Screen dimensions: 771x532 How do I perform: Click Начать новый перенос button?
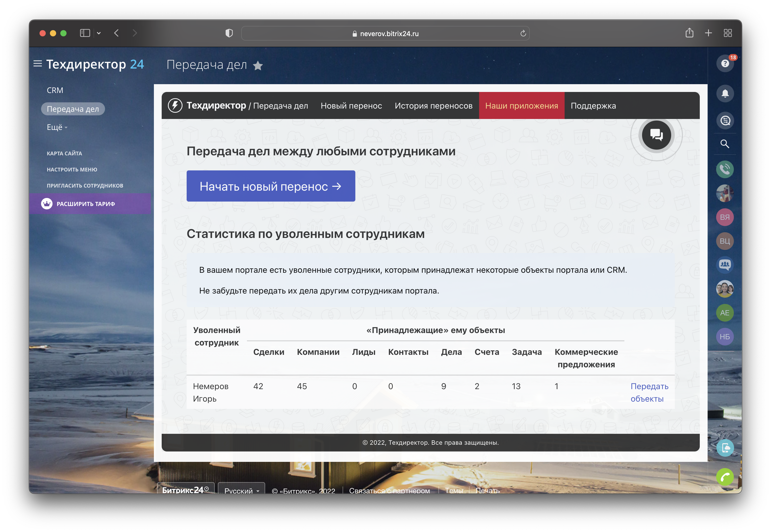(x=270, y=186)
